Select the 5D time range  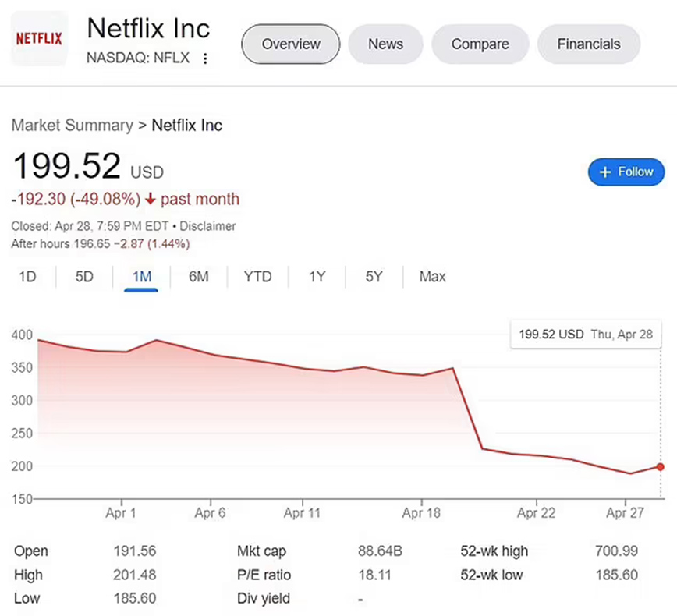tap(84, 277)
